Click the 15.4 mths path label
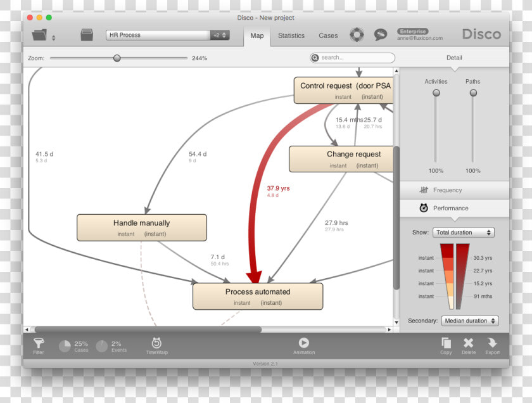This screenshot has height=403, width=532. tap(349, 120)
